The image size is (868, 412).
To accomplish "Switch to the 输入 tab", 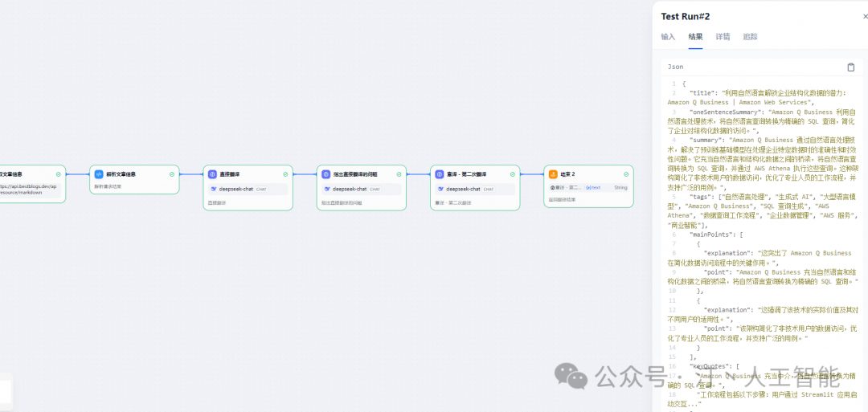I will 668,37.
